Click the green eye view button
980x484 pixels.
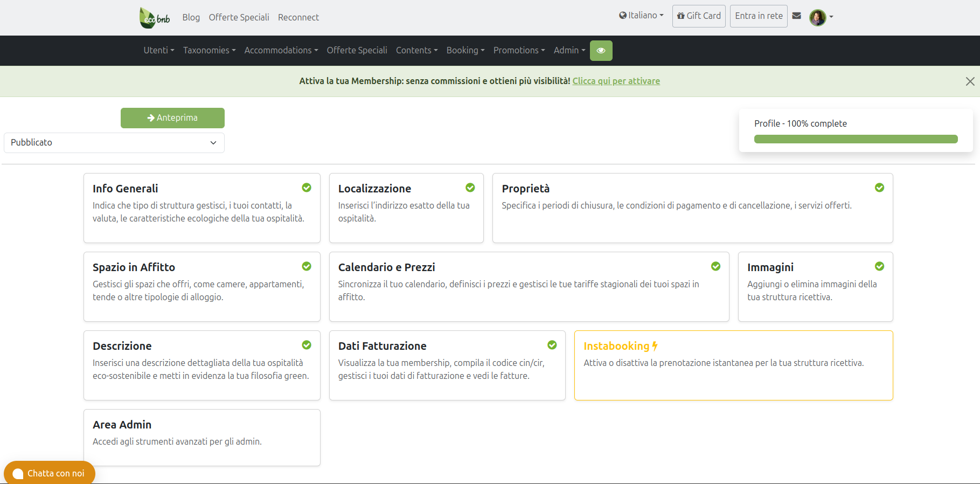[x=601, y=51]
